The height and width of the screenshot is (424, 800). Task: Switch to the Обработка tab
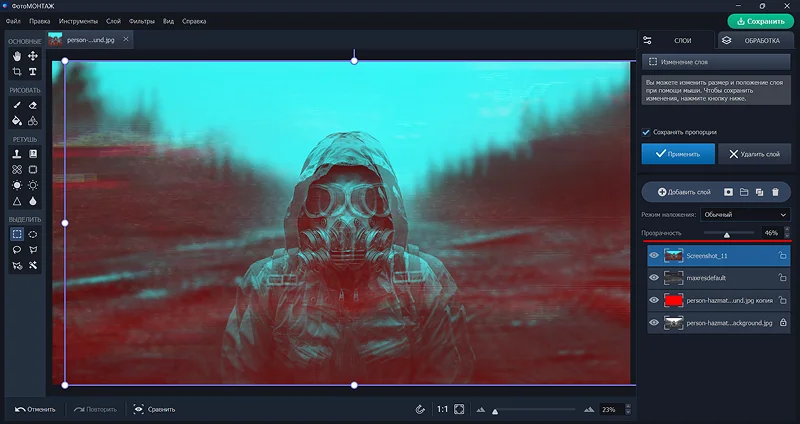point(755,40)
